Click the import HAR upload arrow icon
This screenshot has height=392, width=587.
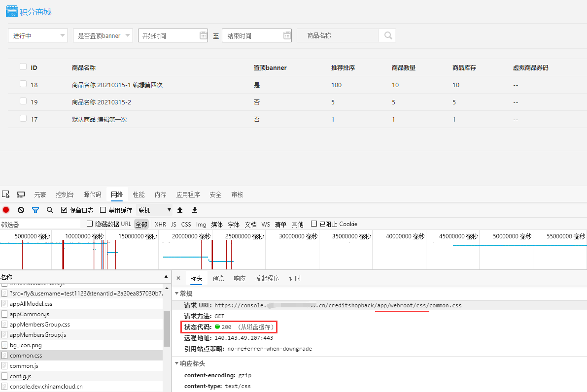pos(180,210)
